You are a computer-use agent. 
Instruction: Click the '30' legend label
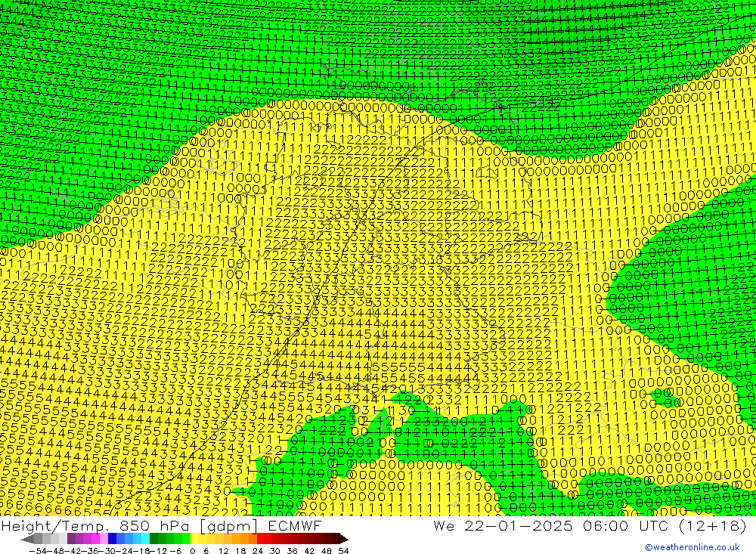(275, 551)
